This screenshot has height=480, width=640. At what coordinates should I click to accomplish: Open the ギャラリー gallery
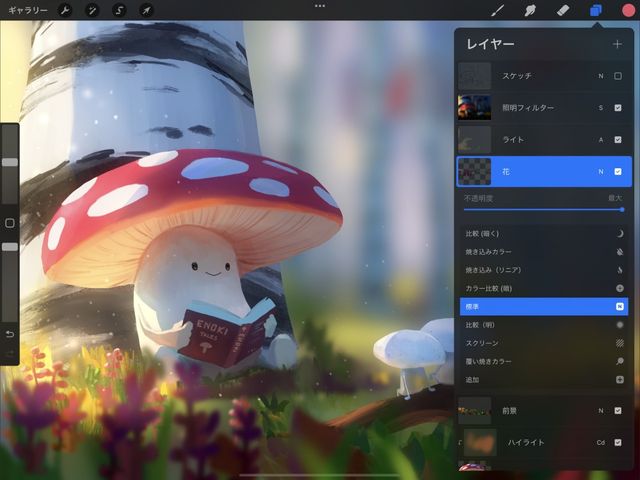click(28, 10)
